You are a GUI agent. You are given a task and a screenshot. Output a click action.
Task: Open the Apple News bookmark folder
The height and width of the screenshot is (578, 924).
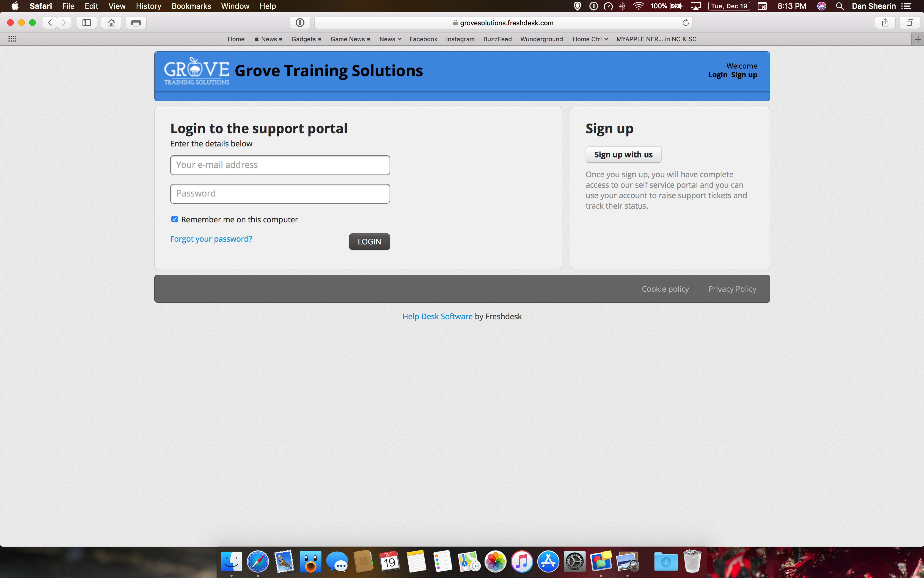click(x=268, y=39)
